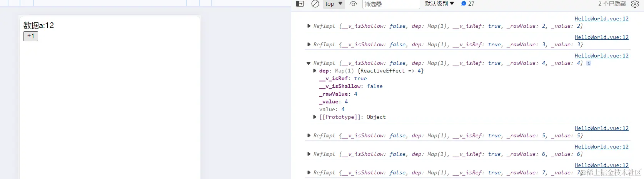
Task: Expand the dep Map(1) property
Action: pyautogui.click(x=315, y=71)
